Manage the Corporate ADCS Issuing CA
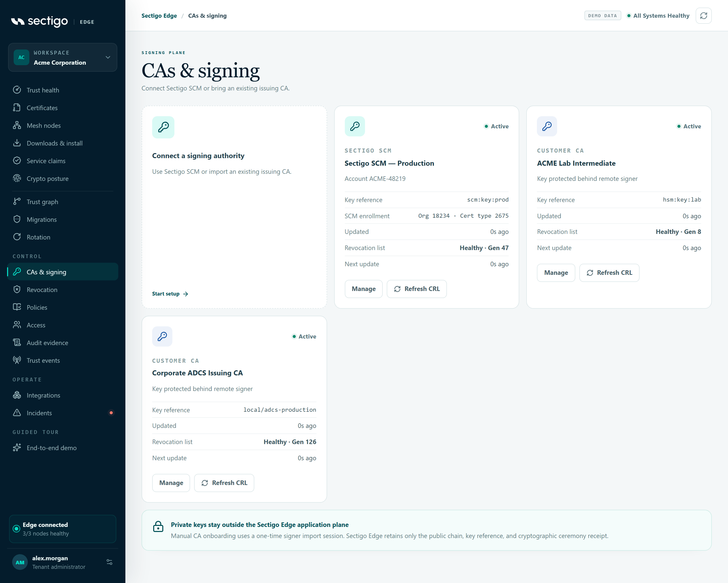Screen dimensions: 728x583 171,483
